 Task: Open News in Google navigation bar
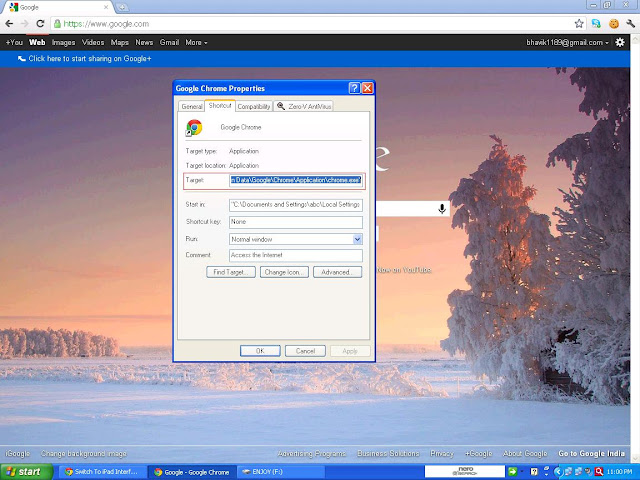144,42
